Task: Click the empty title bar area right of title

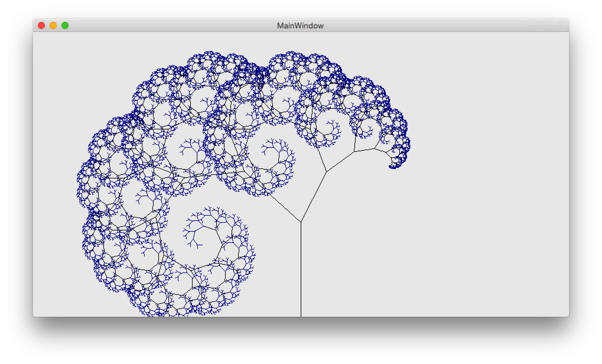Action: coord(443,26)
